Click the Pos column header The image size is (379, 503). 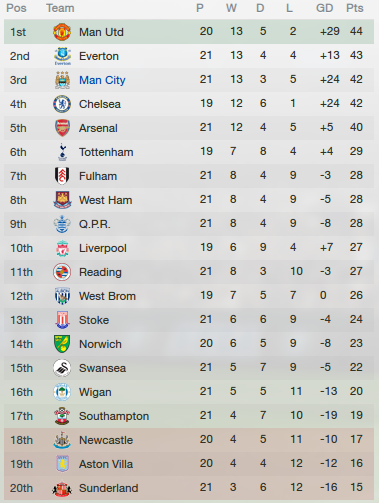click(16, 8)
